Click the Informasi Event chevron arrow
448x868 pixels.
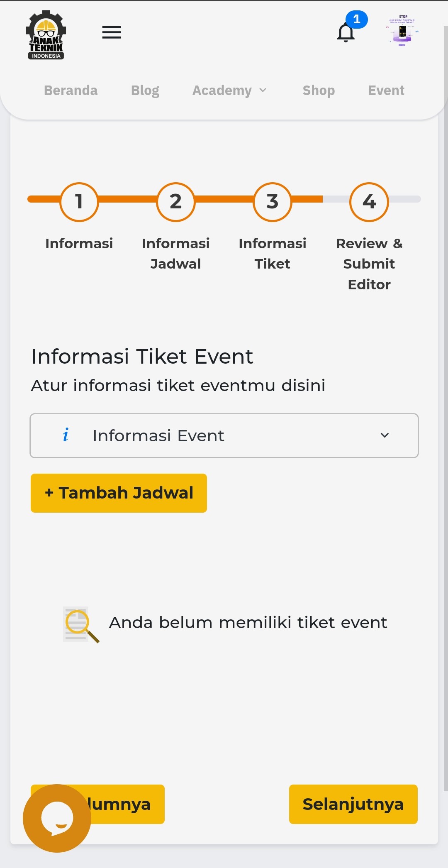[x=385, y=435]
